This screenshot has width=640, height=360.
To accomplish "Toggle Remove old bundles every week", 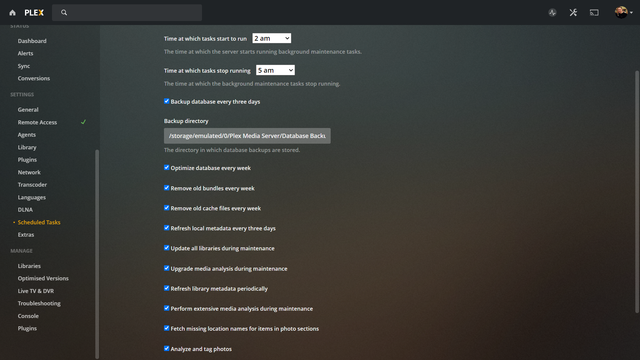I will (x=167, y=188).
